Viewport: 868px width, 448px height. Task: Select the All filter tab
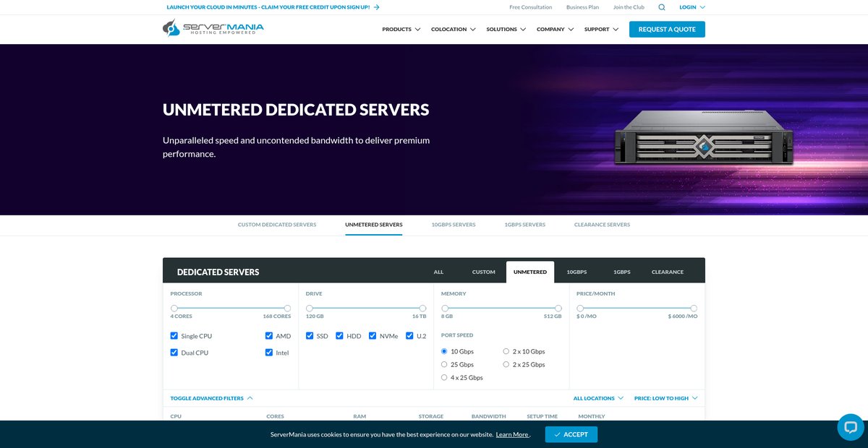click(x=438, y=272)
